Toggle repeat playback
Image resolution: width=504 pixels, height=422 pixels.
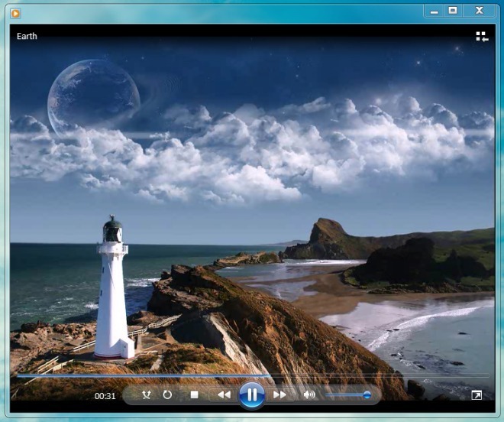[x=167, y=394]
